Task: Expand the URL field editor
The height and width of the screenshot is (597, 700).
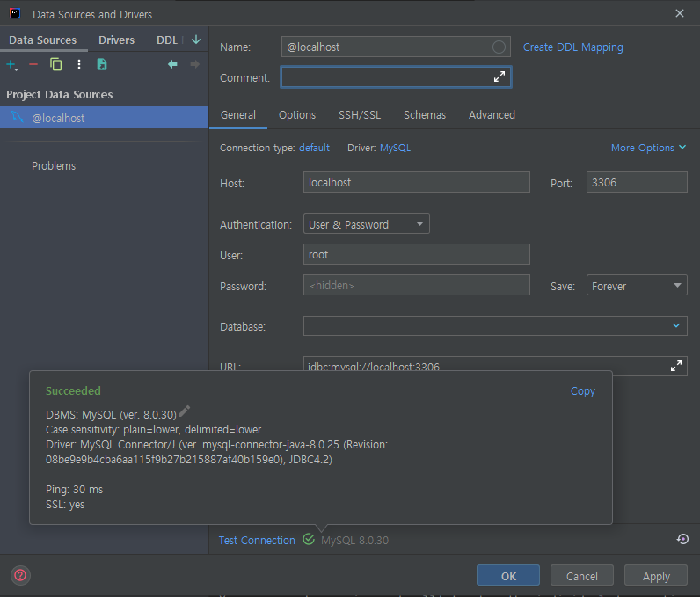Action: click(x=676, y=366)
